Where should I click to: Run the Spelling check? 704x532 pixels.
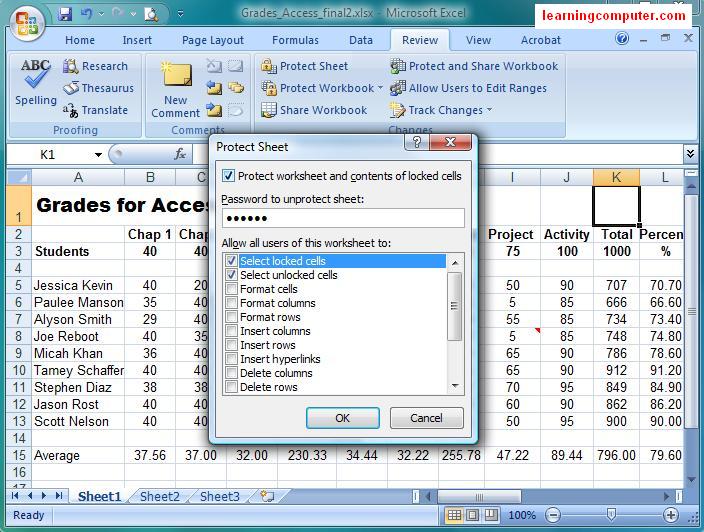click(x=35, y=82)
